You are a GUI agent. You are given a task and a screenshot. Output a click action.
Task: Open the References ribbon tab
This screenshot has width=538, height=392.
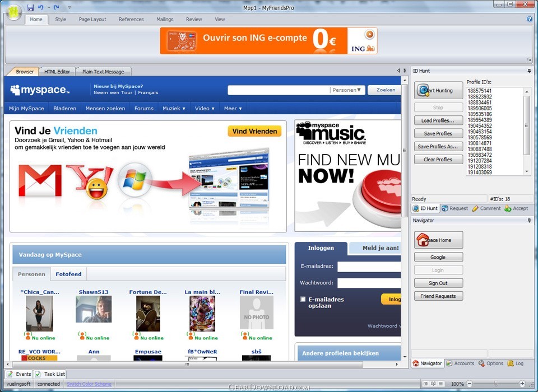pos(131,19)
